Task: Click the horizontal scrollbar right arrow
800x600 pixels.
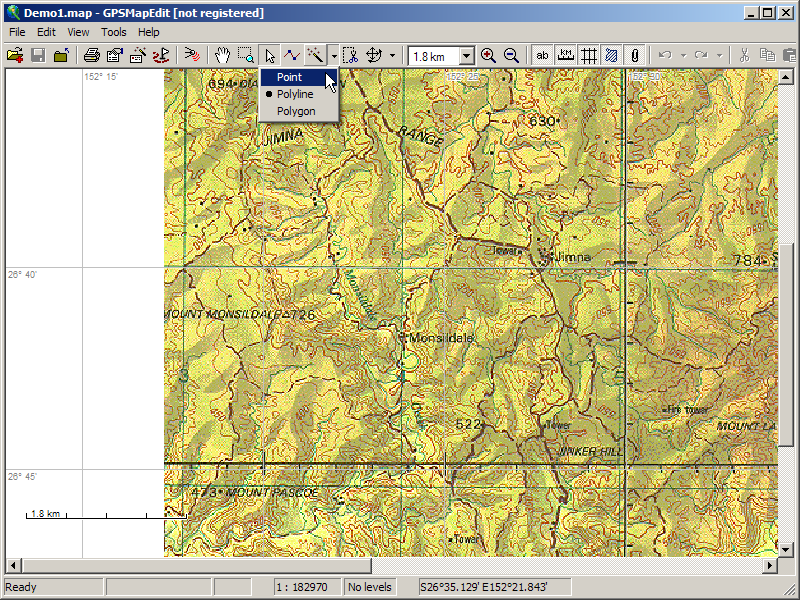Action: click(x=771, y=565)
